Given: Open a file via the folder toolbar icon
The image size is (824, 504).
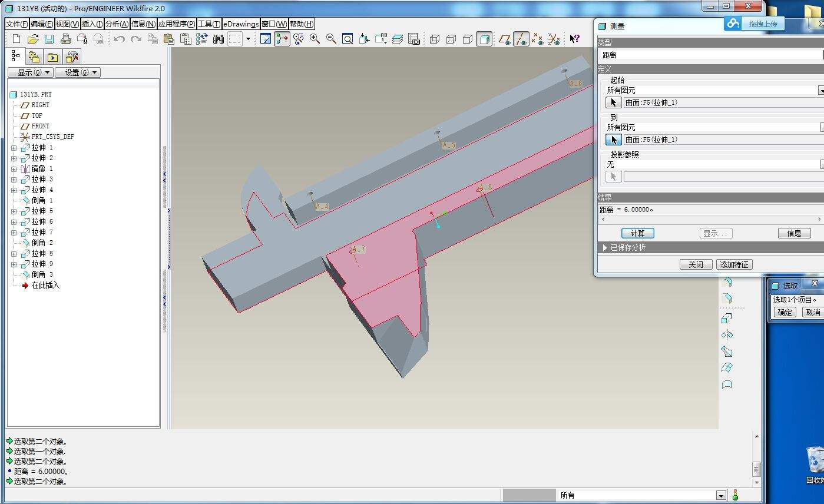Looking at the screenshot, I should (33, 39).
